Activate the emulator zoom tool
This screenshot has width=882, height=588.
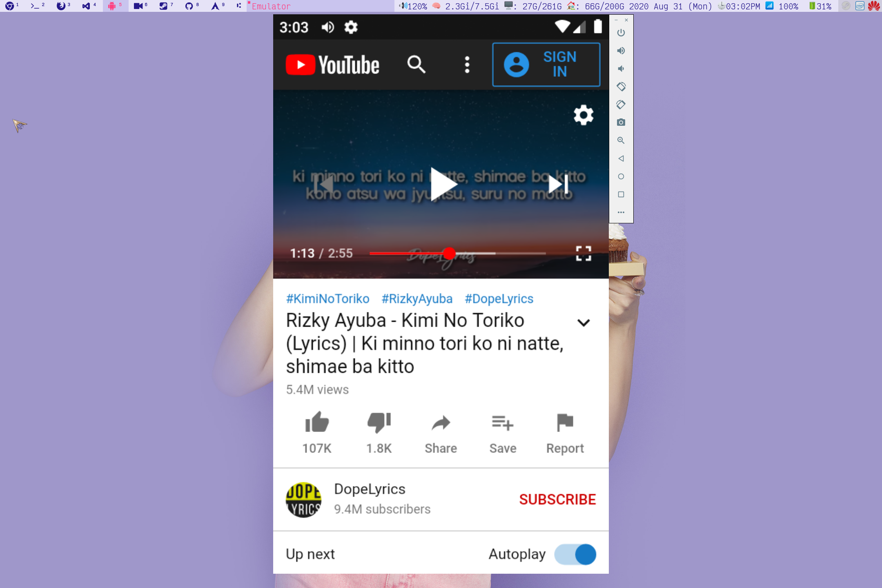[x=621, y=140]
